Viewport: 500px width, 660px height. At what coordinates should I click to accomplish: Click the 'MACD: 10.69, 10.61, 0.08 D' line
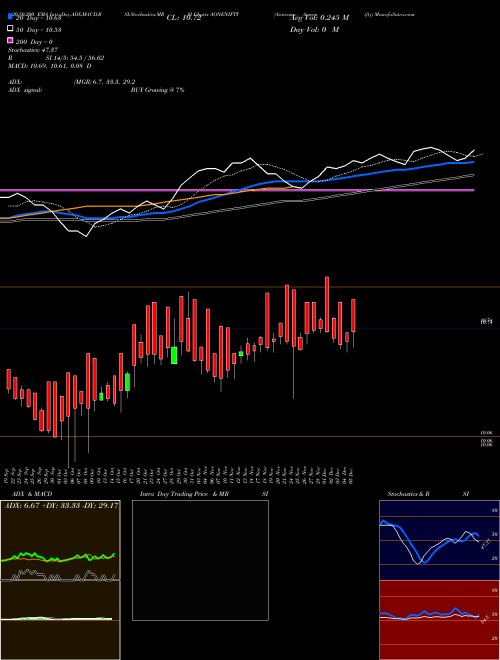pyautogui.click(x=50, y=66)
